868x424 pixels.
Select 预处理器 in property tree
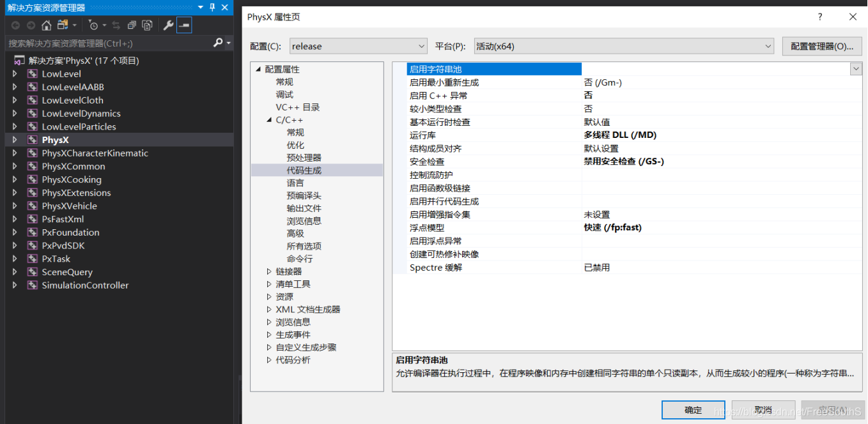pos(304,158)
